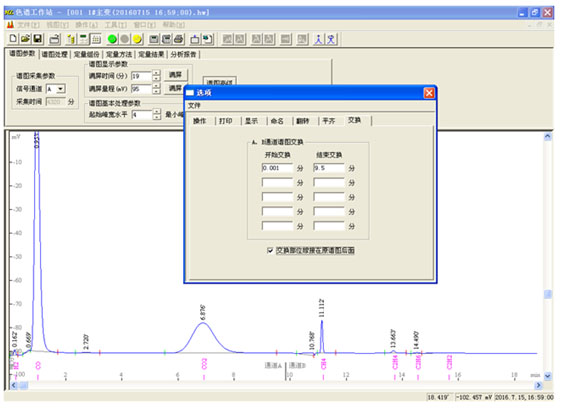The width and height of the screenshot is (561, 409).
Task: Close the 选项 dialog with red X
Action: [429, 93]
